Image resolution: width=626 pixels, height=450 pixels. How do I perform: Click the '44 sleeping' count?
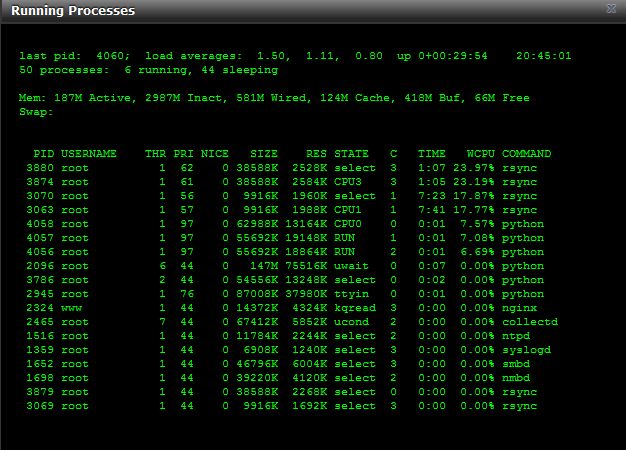click(x=239, y=70)
